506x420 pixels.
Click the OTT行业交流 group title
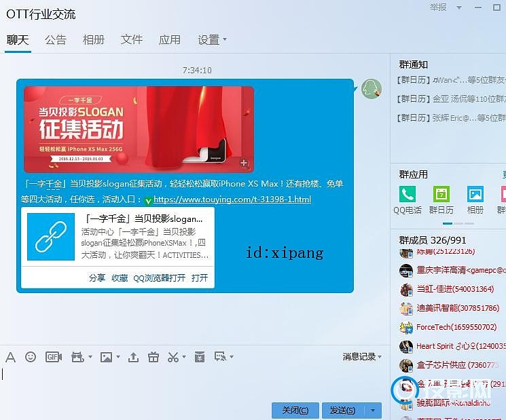41,14
